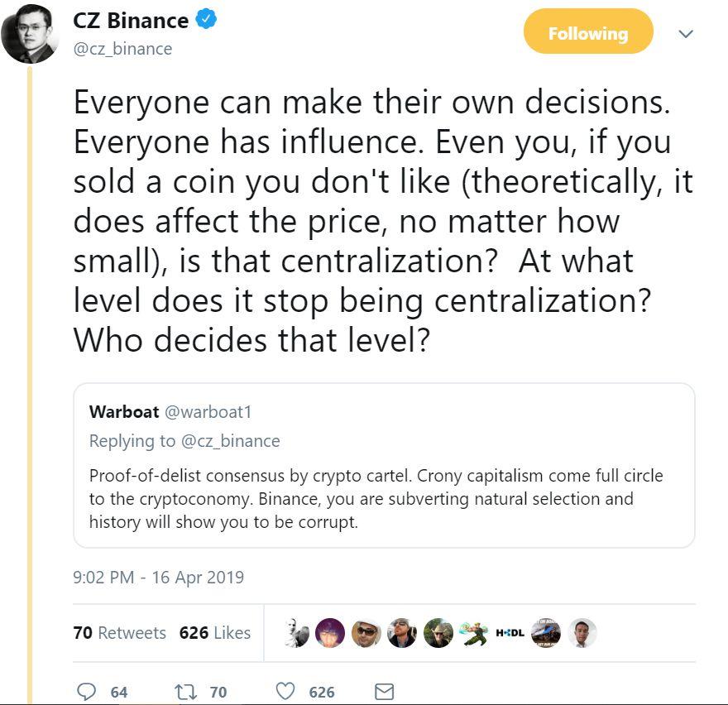Click the HODL logo liker avatar
Viewport: 728px width, 705px height.
[x=510, y=633]
